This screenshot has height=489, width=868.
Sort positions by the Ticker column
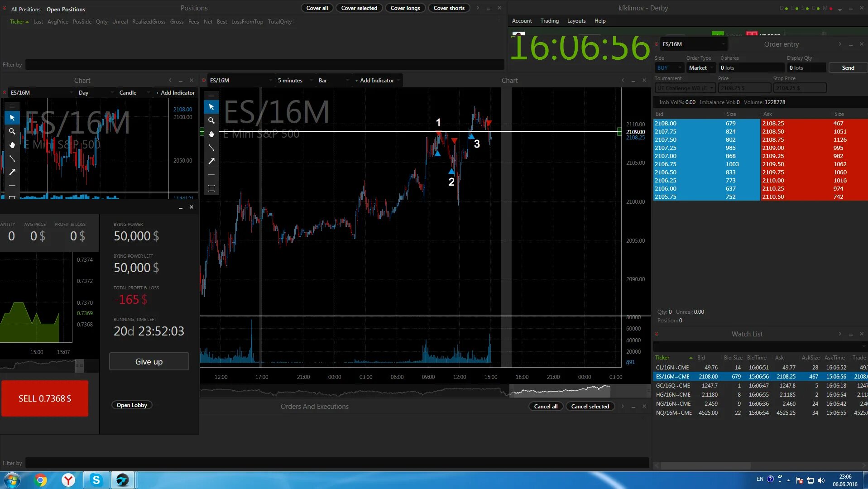19,22
